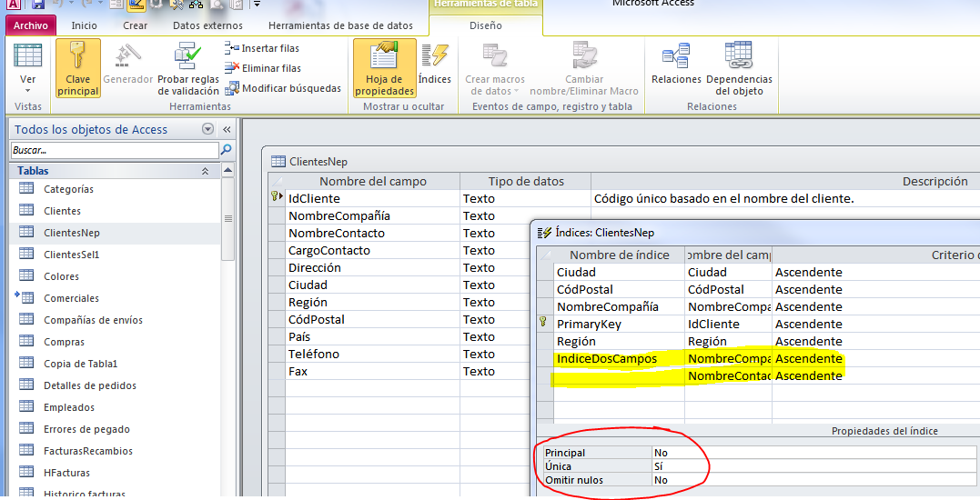
Task: Open the Ver view switcher icon
Action: 27,56
